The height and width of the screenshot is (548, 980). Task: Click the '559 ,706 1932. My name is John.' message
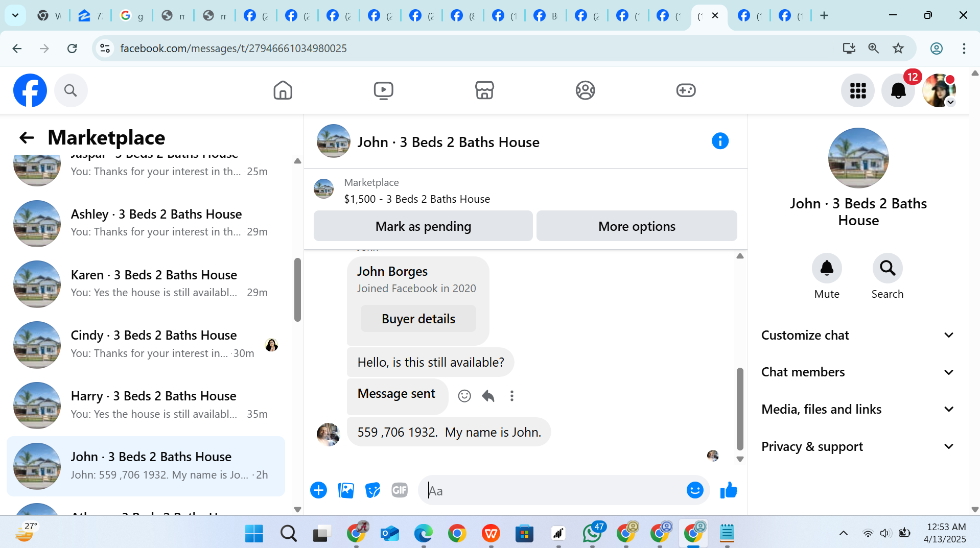[449, 432]
